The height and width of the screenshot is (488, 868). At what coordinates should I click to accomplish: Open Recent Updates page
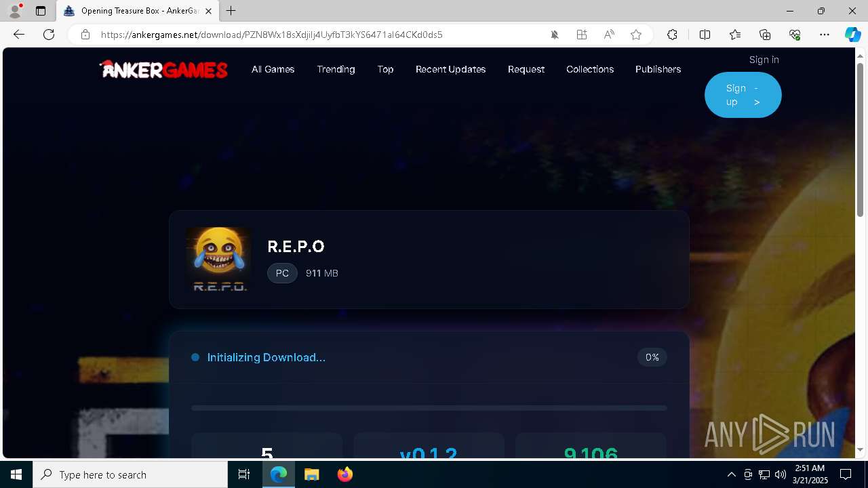450,69
